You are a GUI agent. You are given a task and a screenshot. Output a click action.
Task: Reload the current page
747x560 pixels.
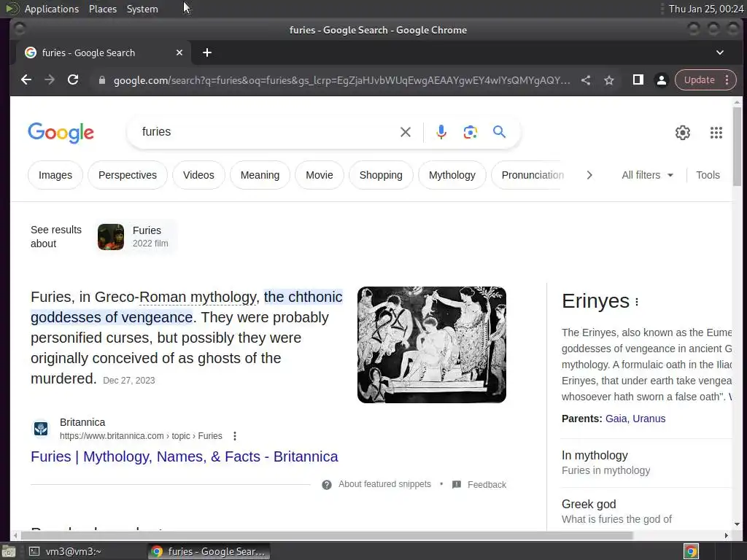coord(73,80)
